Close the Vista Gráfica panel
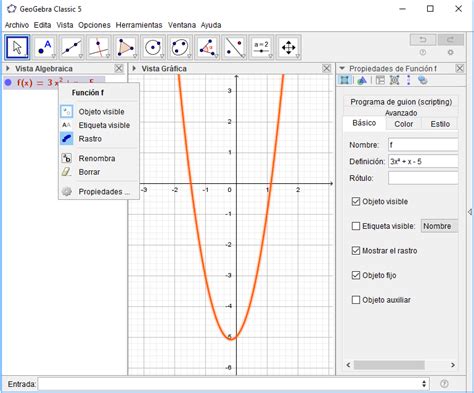The height and width of the screenshot is (393, 474). tap(326, 69)
